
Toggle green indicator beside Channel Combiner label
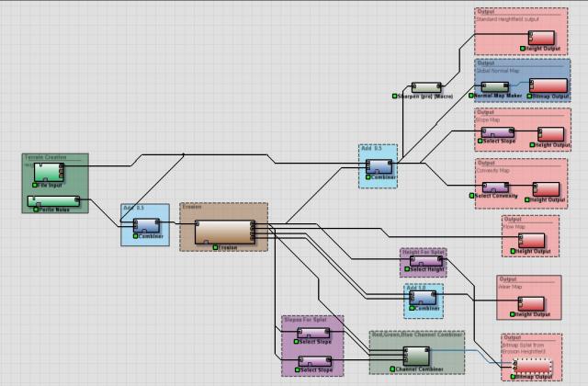point(392,369)
